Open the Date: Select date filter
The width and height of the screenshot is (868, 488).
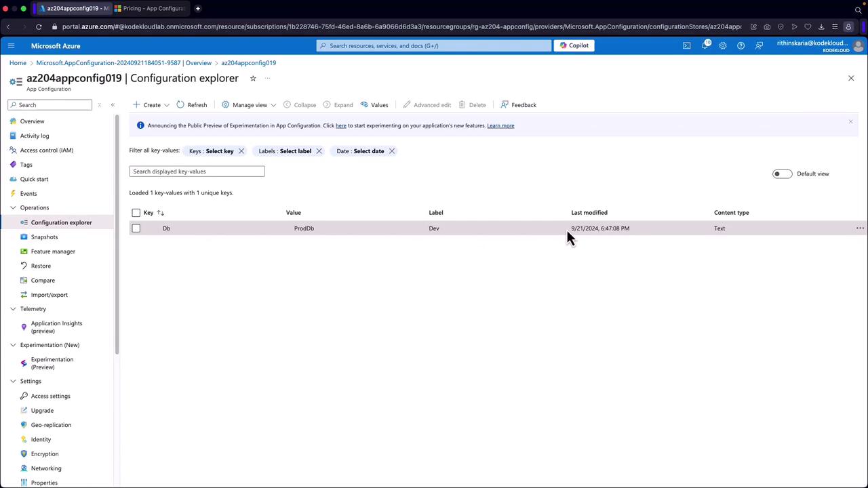point(360,151)
